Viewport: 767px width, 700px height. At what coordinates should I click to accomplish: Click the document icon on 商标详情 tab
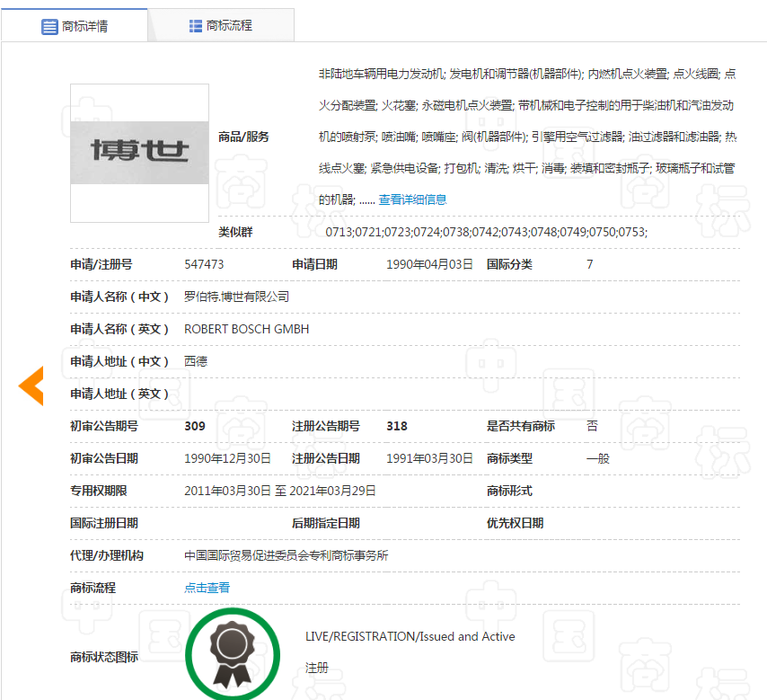[50, 25]
